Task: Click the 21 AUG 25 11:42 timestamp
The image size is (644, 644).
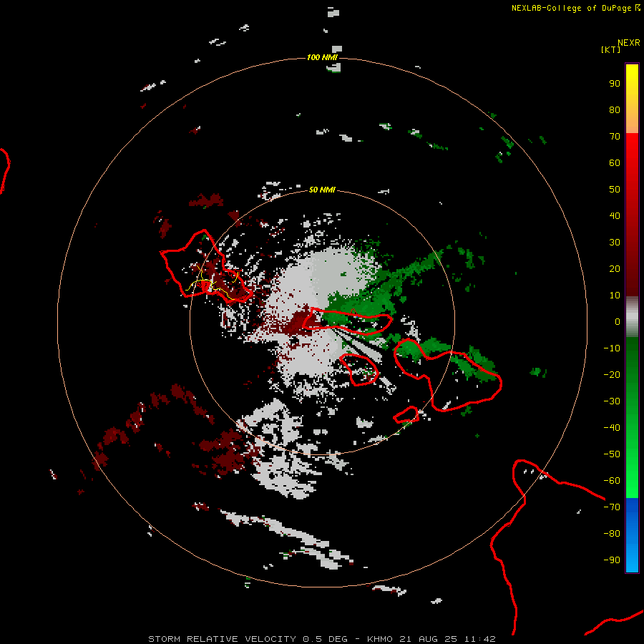Action: pos(447,639)
